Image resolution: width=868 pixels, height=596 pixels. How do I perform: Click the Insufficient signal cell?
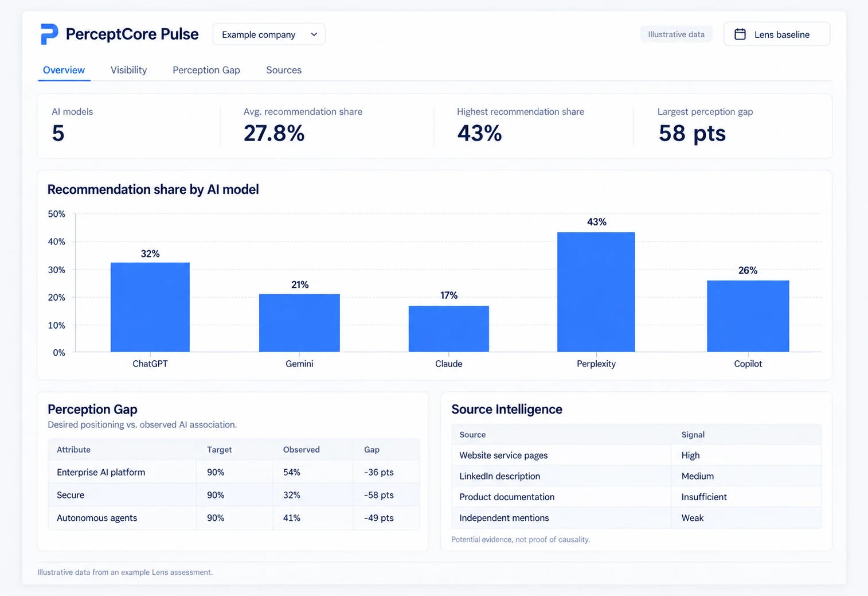tap(704, 497)
